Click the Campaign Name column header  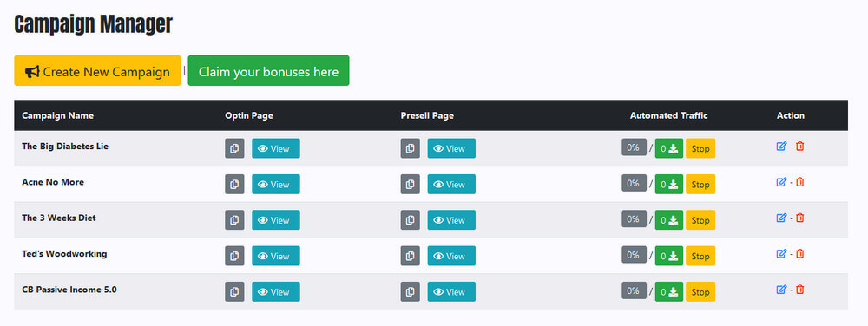(x=57, y=115)
